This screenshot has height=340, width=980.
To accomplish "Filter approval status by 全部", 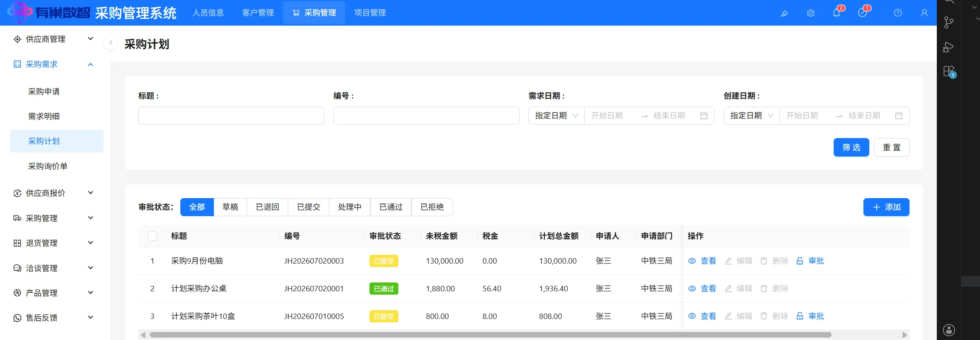I will 197,207.
